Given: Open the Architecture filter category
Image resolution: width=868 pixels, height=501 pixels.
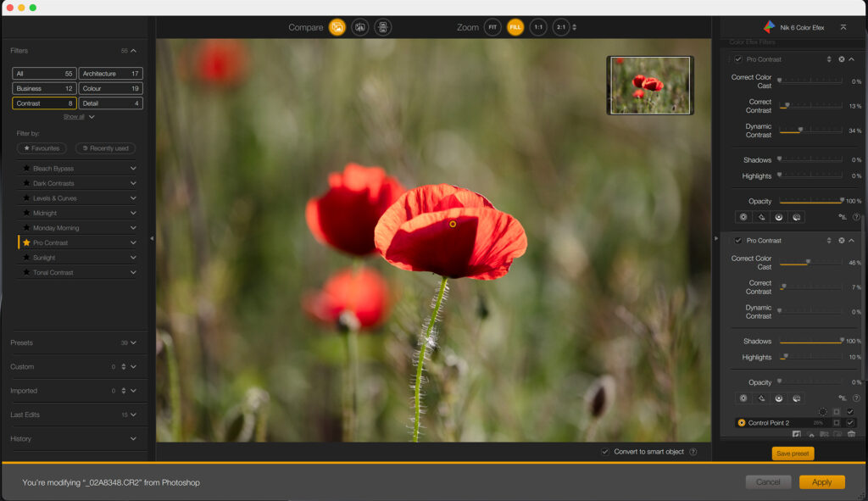Looking at the screenshot, I should pos(110,73).
